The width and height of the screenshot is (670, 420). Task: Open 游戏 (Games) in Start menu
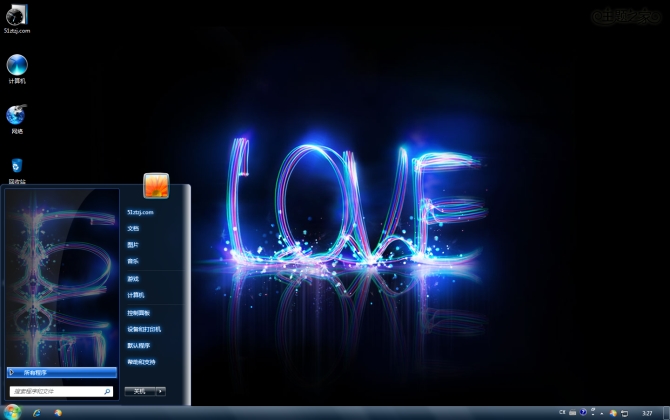click(133, 279)
